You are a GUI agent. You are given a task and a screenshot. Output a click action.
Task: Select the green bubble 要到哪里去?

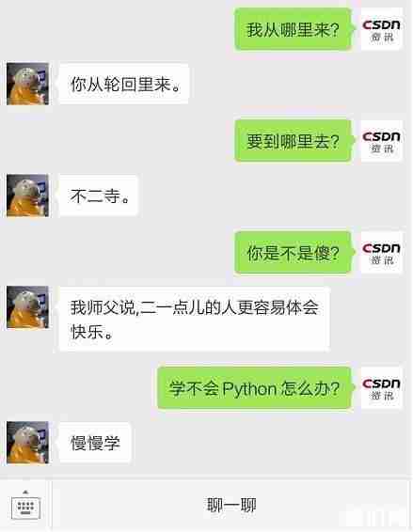(x=294, y=141)
